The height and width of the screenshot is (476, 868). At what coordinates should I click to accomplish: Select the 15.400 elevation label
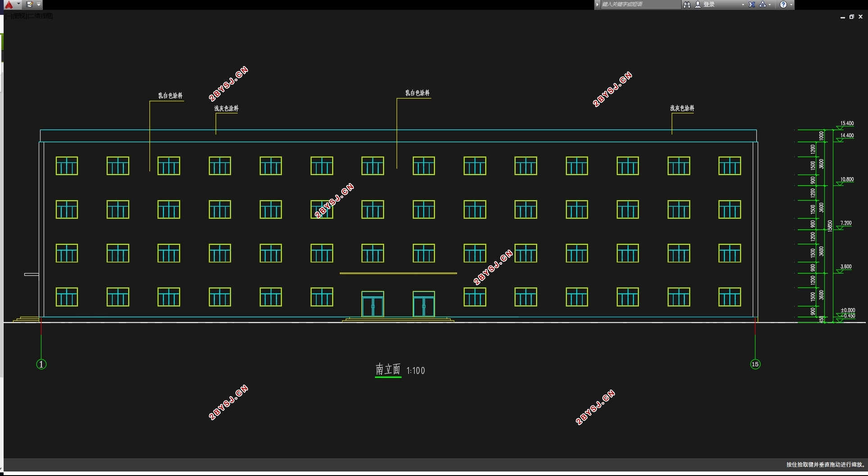coord(847,123)
